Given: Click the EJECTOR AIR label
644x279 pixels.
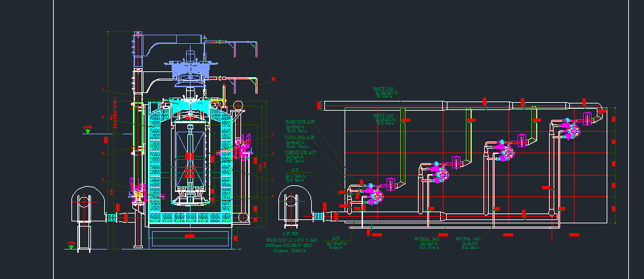Looking at the screenshot, I should [x=300, y=122].
